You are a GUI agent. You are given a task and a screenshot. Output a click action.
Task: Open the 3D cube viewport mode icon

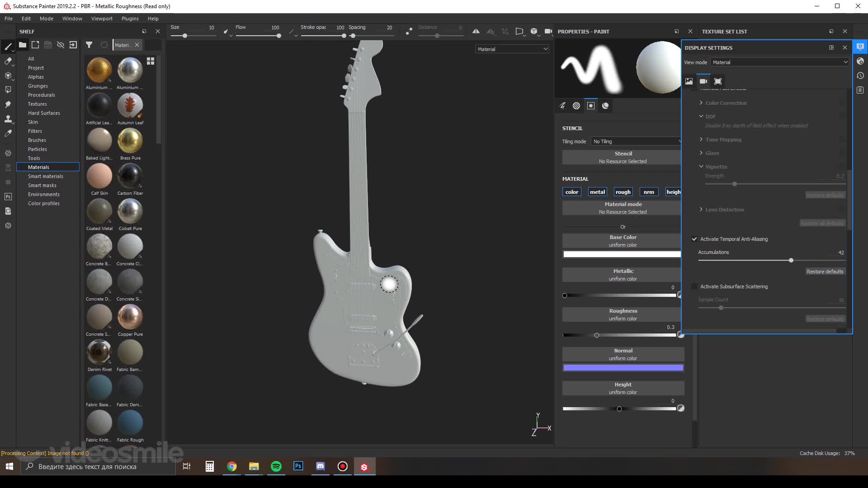click(534, 31)
